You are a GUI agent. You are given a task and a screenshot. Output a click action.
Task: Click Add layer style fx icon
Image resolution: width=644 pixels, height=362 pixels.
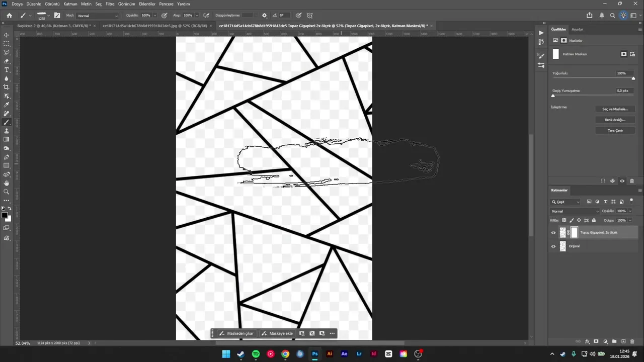coord(587,341)
